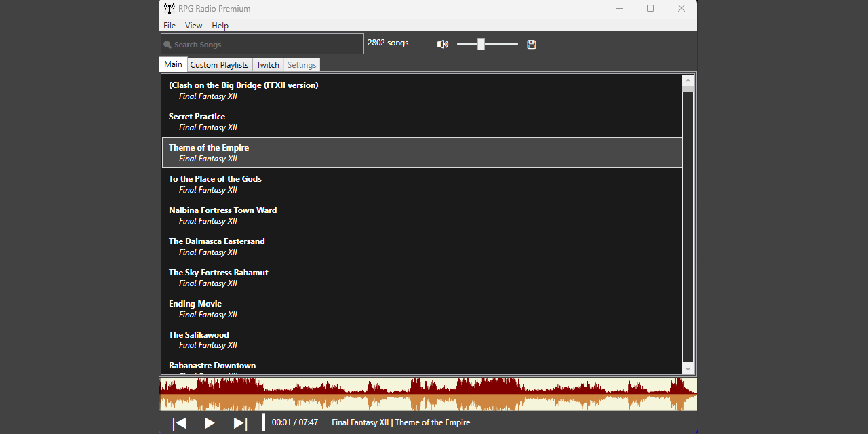Click the magnifier icon in the search box
The height and width of the screenshot is (434, 868).
tap(167, 44)
